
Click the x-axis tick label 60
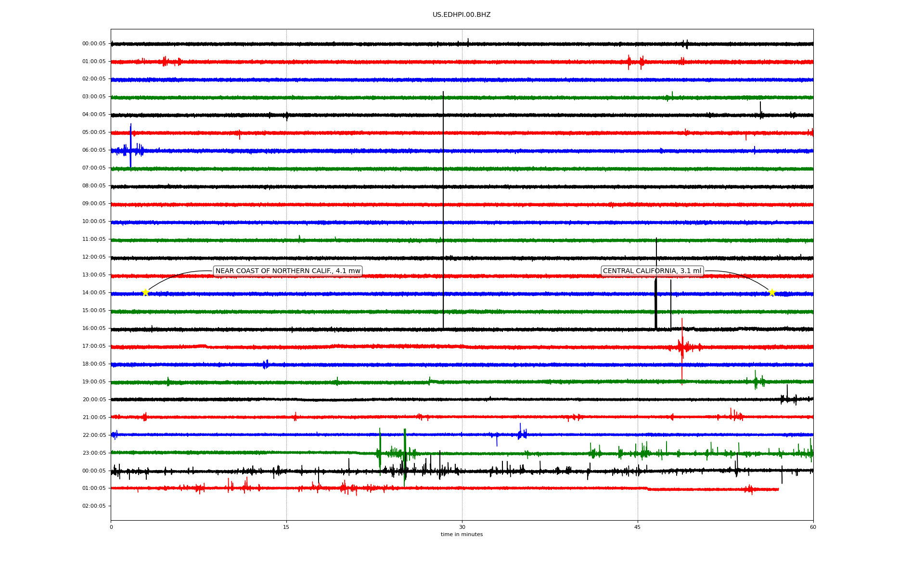coord(813,527)
